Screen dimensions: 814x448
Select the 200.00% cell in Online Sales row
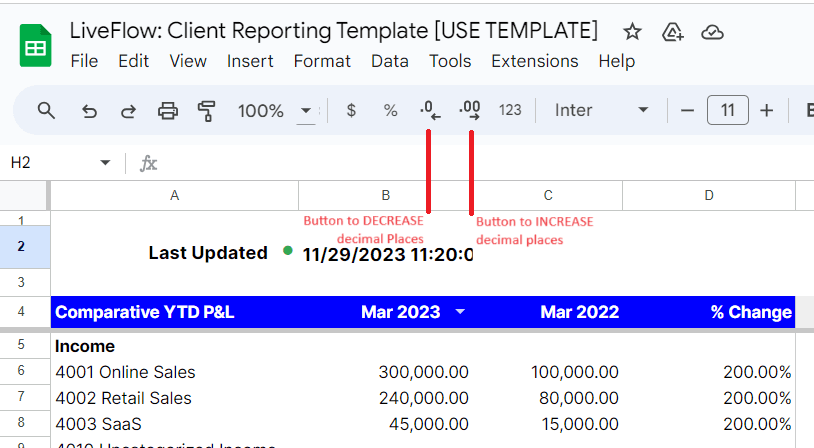[709, 372]
